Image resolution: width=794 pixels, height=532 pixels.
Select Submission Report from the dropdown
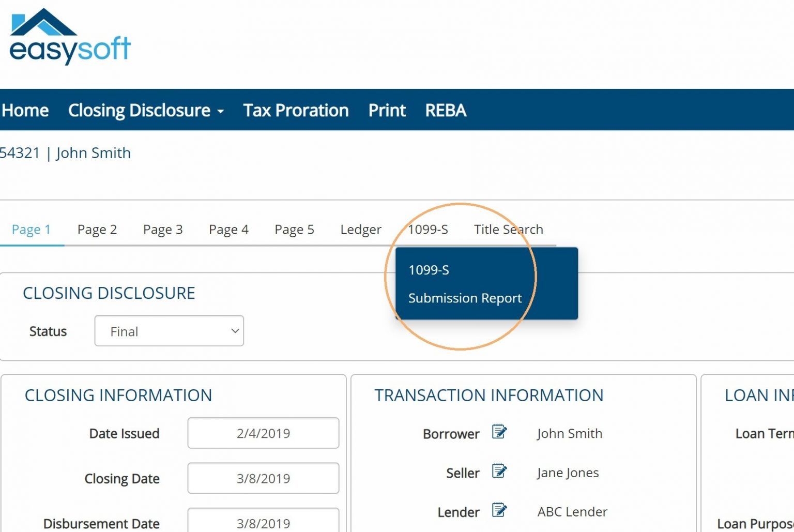pos(465,298)
